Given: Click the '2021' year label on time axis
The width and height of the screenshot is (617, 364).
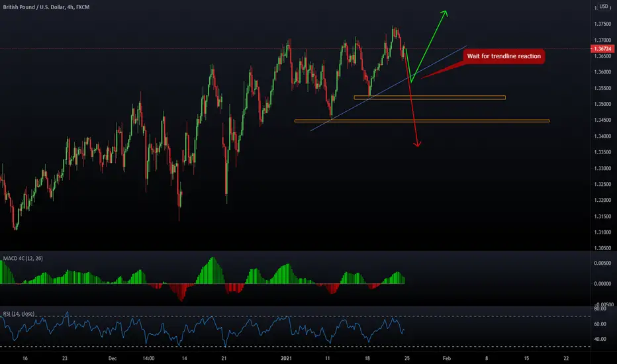Looking at the screenshot, I should 287,359.
